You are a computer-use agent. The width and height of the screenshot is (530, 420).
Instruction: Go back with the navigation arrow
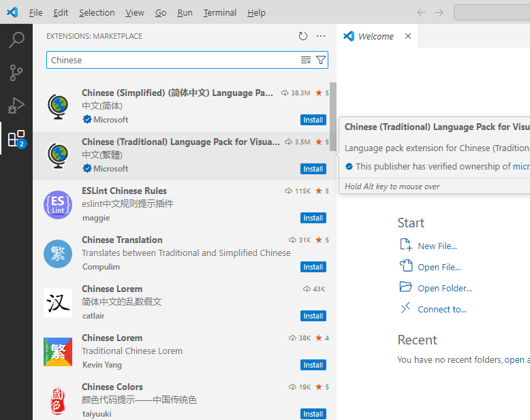click(x=421, y=13)
